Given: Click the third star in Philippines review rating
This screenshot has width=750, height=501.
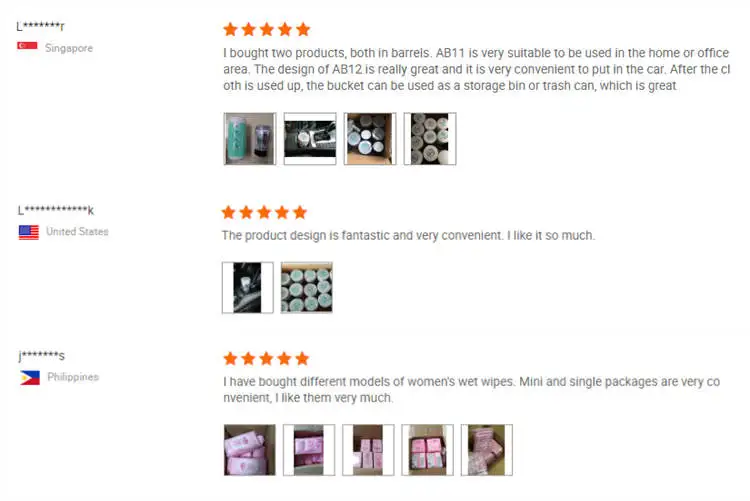Looking at the screenshot, I should (266, 358).
